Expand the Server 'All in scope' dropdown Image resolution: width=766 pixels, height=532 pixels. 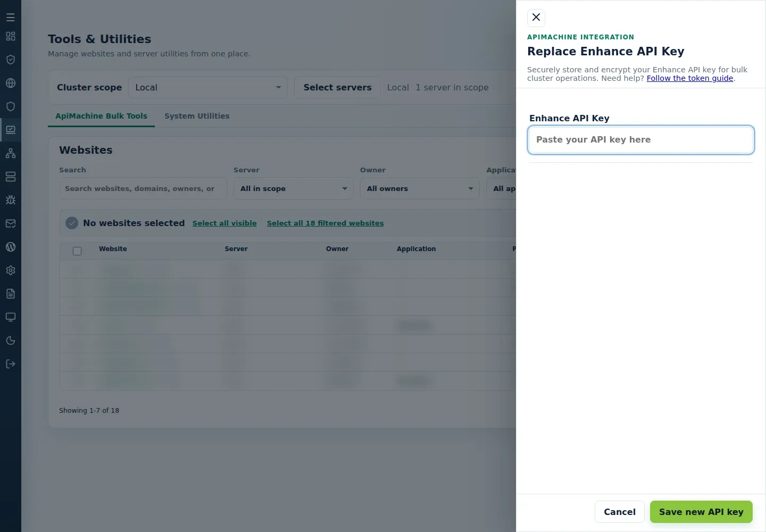(294, 188)
